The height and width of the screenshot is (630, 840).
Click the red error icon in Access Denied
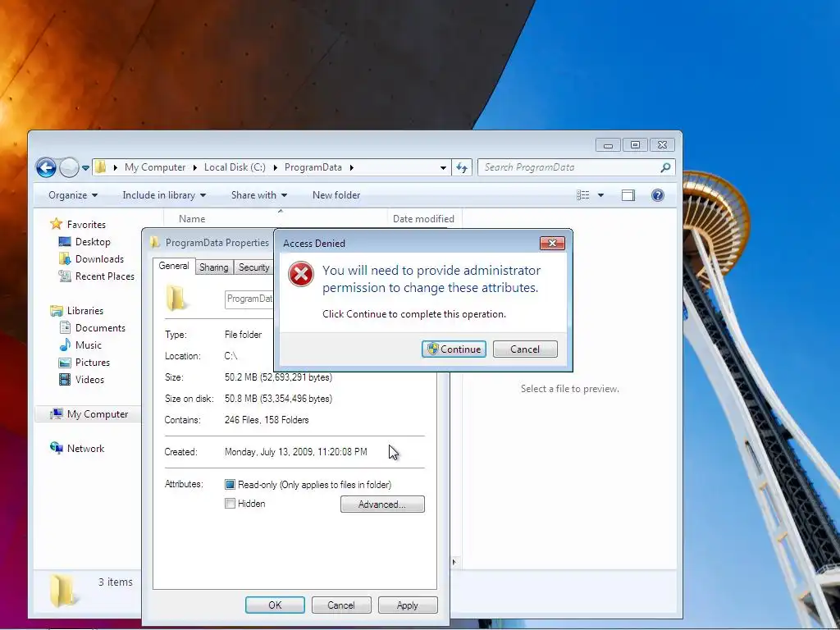pyautogui.click(x=301, y=274)
